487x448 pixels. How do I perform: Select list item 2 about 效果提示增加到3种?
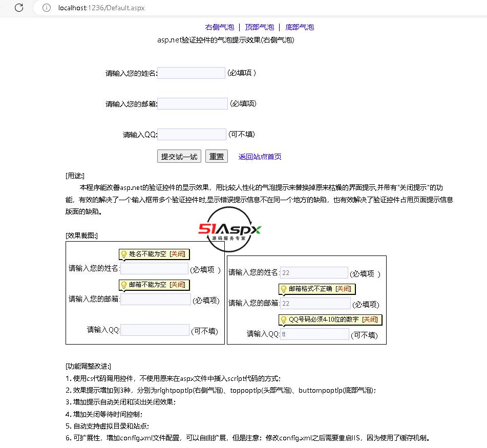click(x=221, y=390)
